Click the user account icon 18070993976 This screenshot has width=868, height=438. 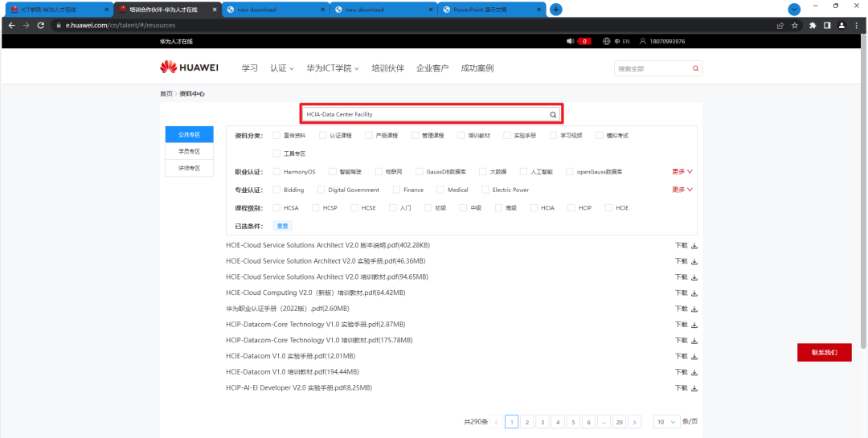point(662,42)
